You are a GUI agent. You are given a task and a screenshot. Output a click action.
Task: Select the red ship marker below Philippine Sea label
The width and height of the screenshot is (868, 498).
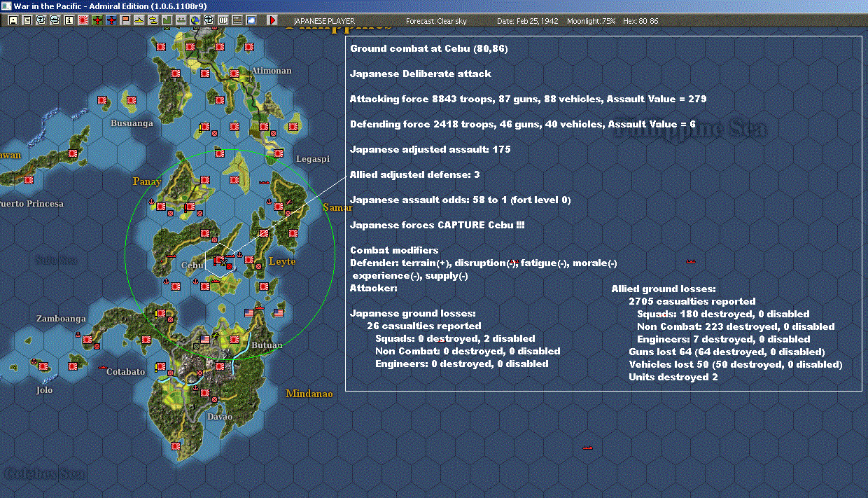coord(691,261)
